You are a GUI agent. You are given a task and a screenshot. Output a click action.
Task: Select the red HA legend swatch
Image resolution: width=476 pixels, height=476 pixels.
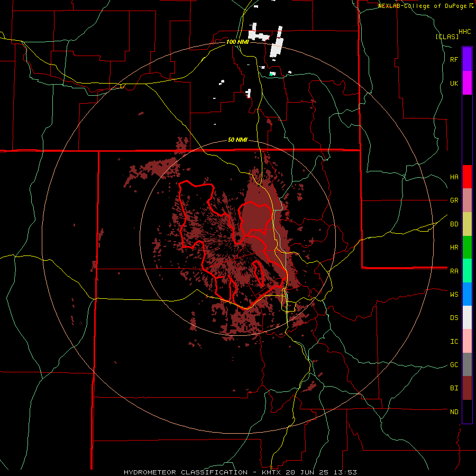tap(467, 177)
